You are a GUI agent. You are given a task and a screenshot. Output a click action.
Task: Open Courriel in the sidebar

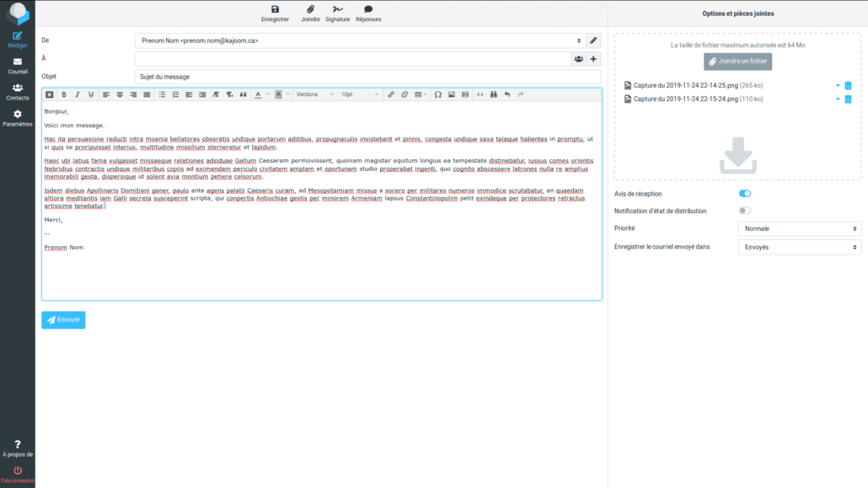tap(18, 66)
